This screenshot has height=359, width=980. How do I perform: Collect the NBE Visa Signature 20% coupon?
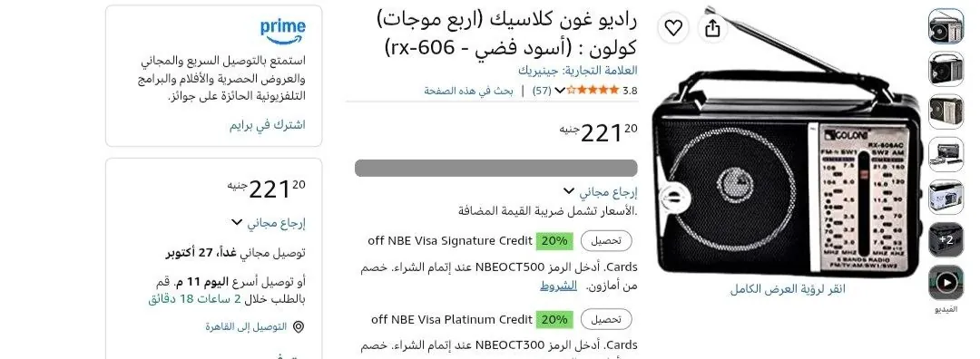606,241
